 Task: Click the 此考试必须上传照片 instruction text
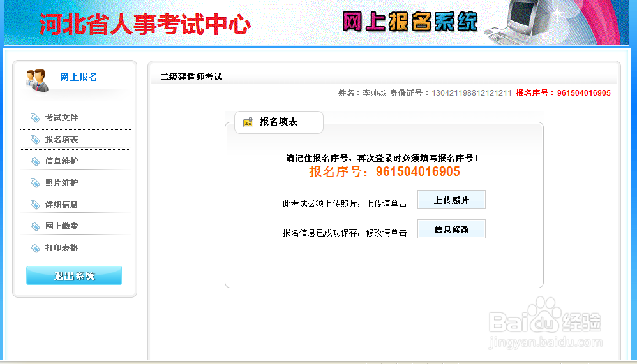coord(345,203)
